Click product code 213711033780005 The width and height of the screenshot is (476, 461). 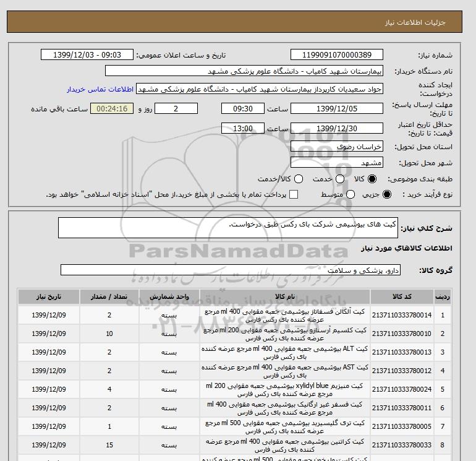[402, 426]
